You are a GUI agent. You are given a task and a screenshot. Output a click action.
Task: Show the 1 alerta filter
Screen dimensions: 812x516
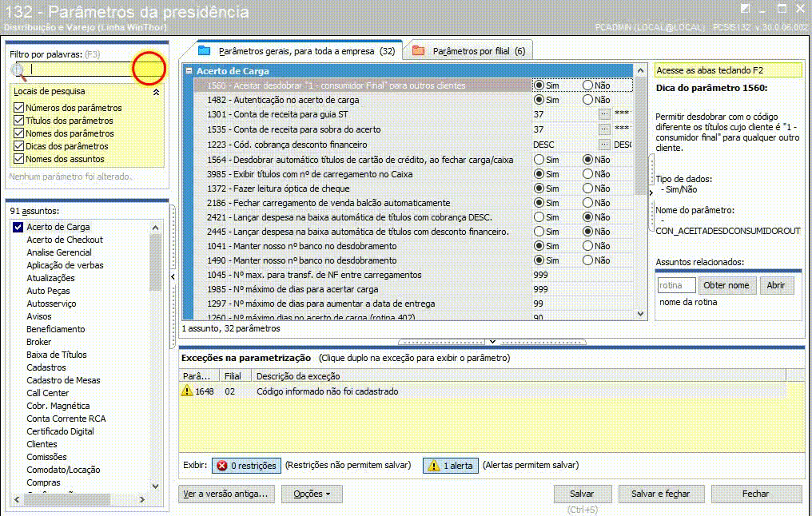(451, 466)
